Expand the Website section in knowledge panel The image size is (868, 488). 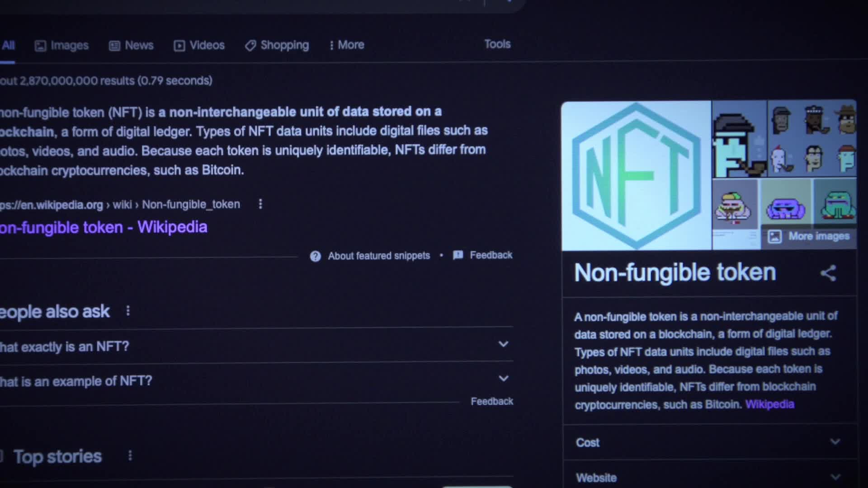coord(710,477)
